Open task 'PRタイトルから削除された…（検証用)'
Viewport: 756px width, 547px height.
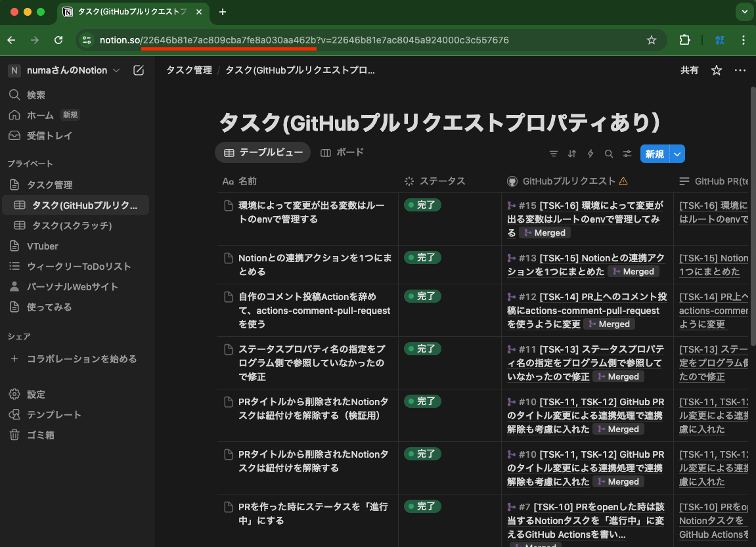313,408
